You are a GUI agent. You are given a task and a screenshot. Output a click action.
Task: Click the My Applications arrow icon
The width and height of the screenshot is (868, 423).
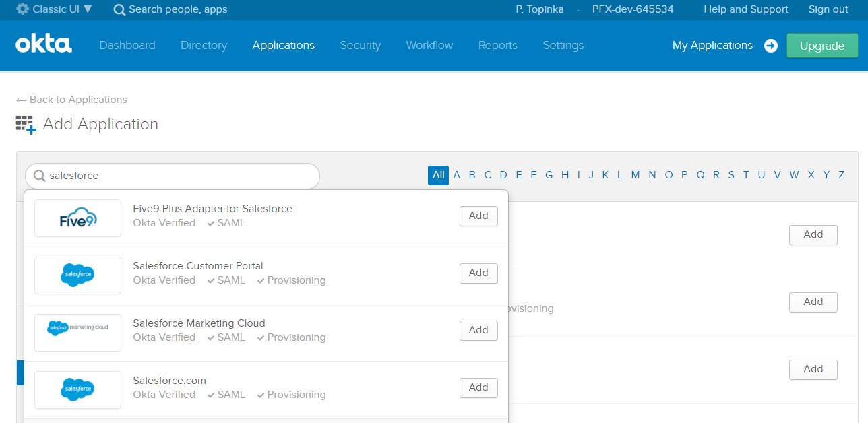point(770,46)
